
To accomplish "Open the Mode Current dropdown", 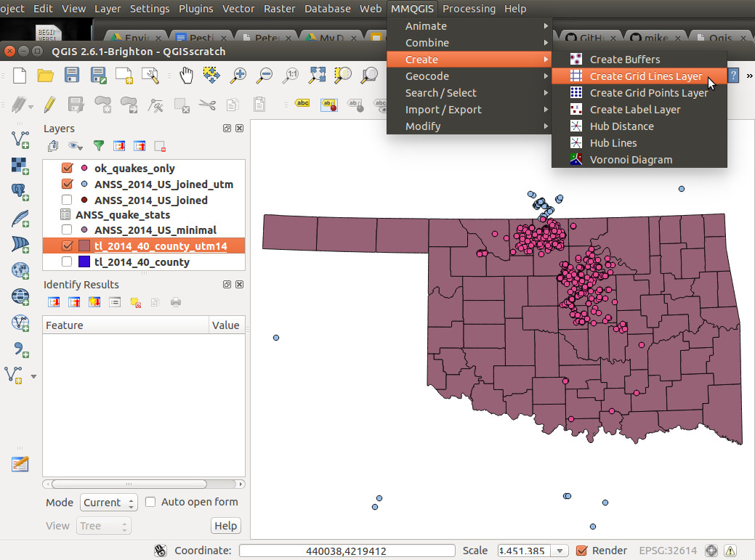I will (x=109, y=503).
